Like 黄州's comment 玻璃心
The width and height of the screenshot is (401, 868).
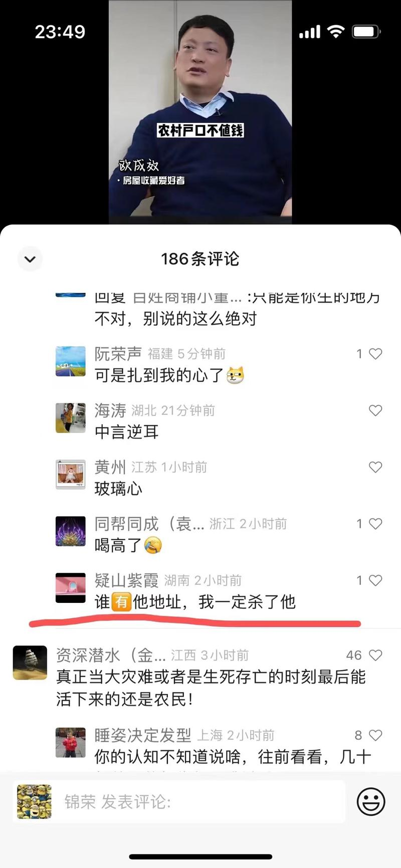(x=375, y=467)
